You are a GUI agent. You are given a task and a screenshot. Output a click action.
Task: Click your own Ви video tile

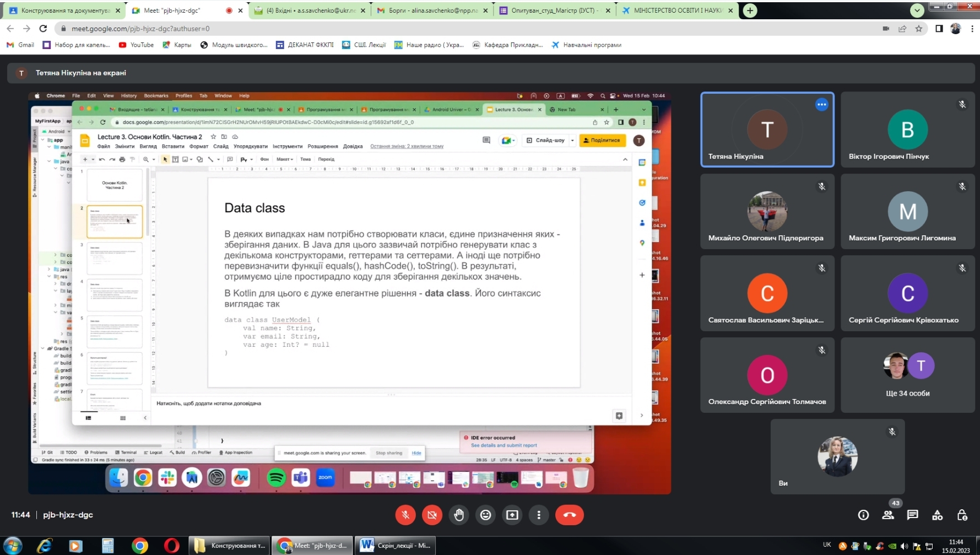[x=837, y=456]
